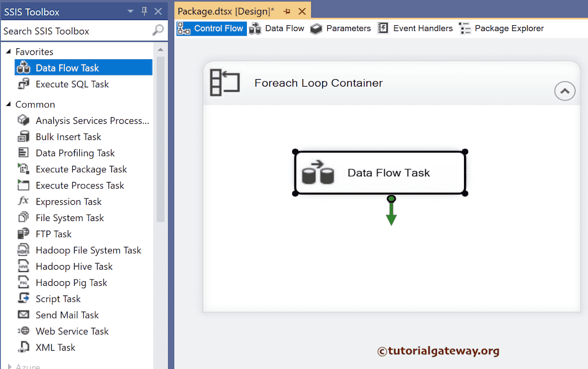Click the Send Mail Task icon
The image size is (588, 369).
[x=23, y=314]
